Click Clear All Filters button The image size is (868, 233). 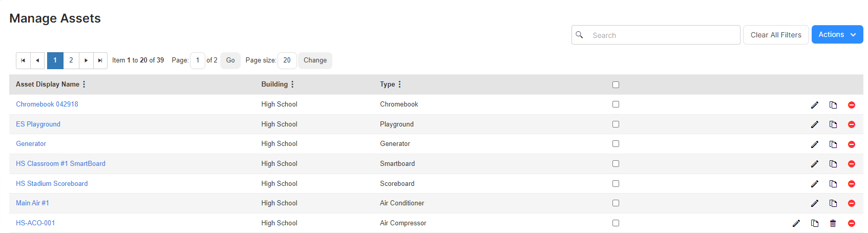776,35
